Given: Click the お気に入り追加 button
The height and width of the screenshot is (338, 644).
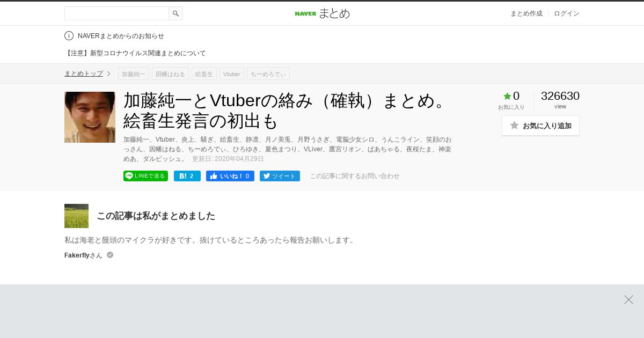Looking at the screenshot, I should pos(540,126).
